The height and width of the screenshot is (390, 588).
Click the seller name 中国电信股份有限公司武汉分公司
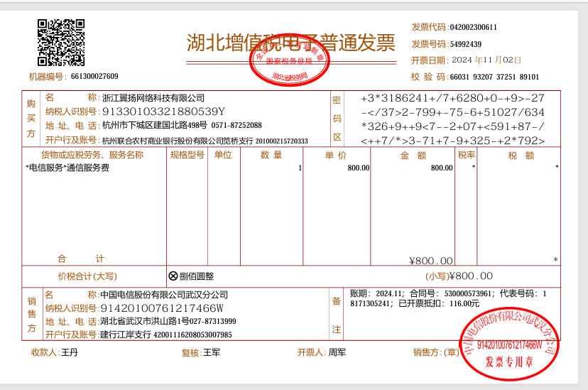[164, 295]
